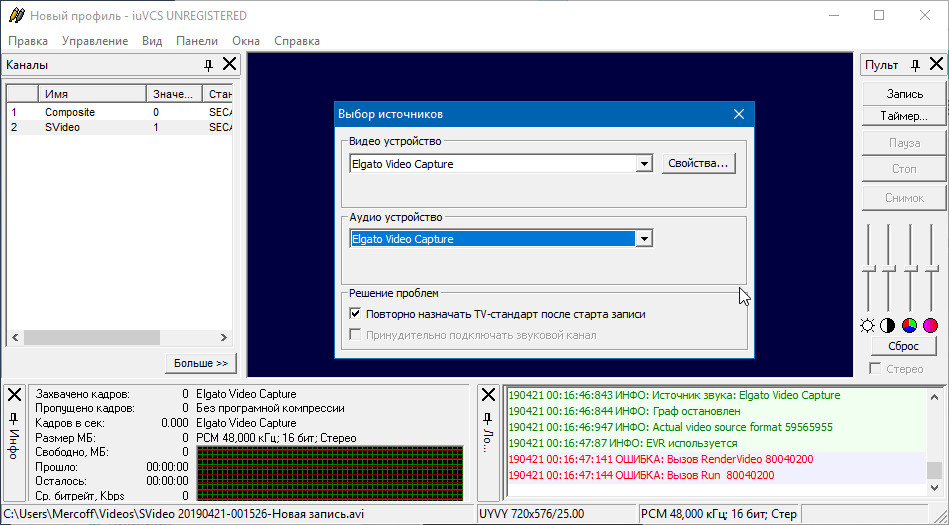Pin the Пульт panel with pushpin icon

[915, 65]
